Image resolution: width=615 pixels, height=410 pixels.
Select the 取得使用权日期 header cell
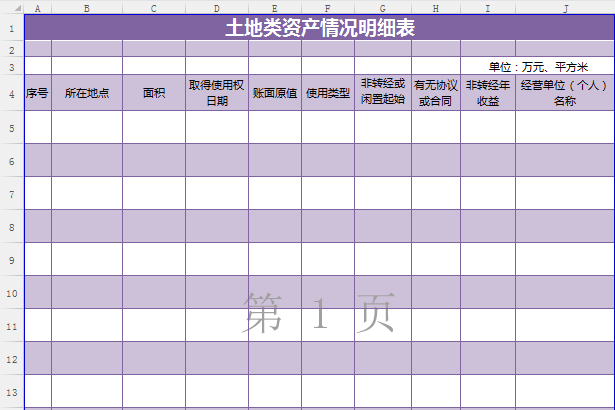click(x=217, y=93)
